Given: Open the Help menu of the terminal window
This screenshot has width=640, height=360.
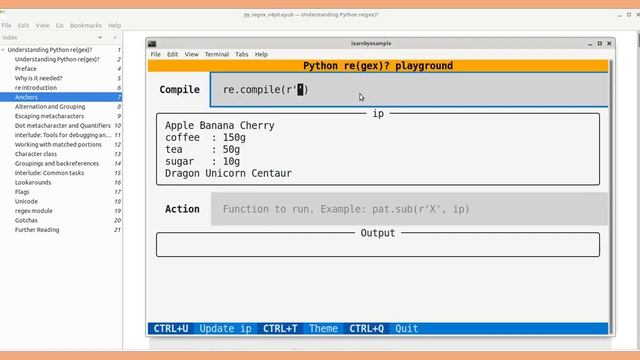Looking at the screenshot, I should tap(261, 54).
